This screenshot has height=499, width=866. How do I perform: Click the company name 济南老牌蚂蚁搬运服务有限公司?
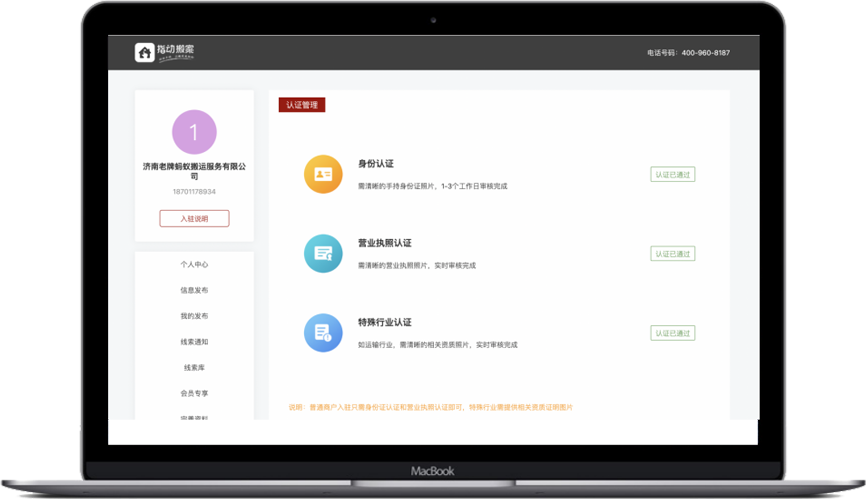[194, 171]
